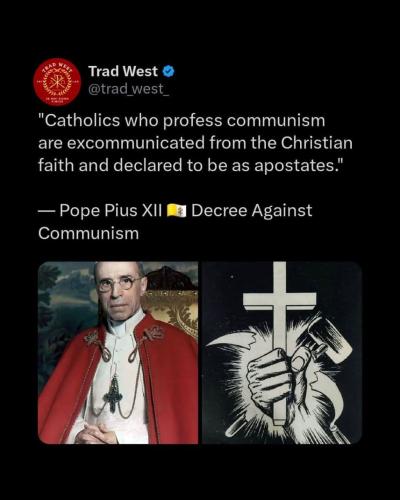The width and height of the screenshot is (400, 500).
Task: Click the "Pope Pius XII" attribution text
Action: (111, 211)
